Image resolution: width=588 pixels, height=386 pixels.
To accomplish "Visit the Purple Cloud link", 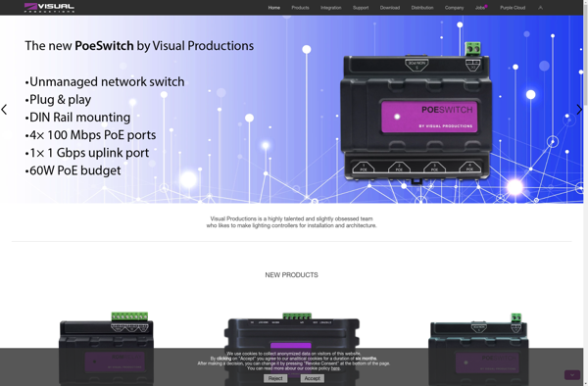I will (x=513, y=8).
